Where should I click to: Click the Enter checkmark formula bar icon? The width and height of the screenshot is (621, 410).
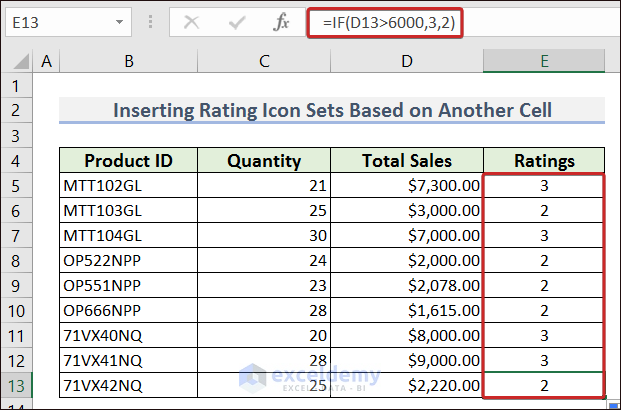238,20
